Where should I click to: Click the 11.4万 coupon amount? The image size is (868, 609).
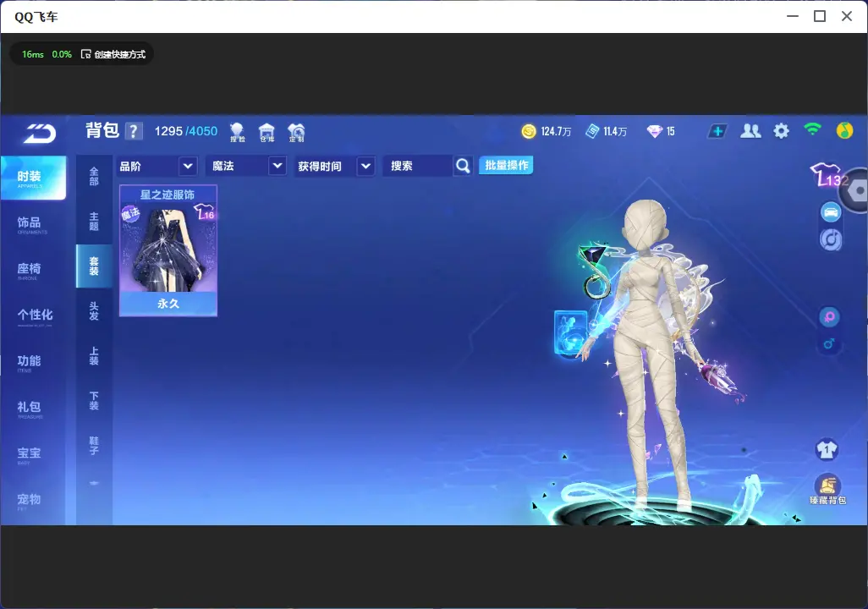click(x=615, y=132)
